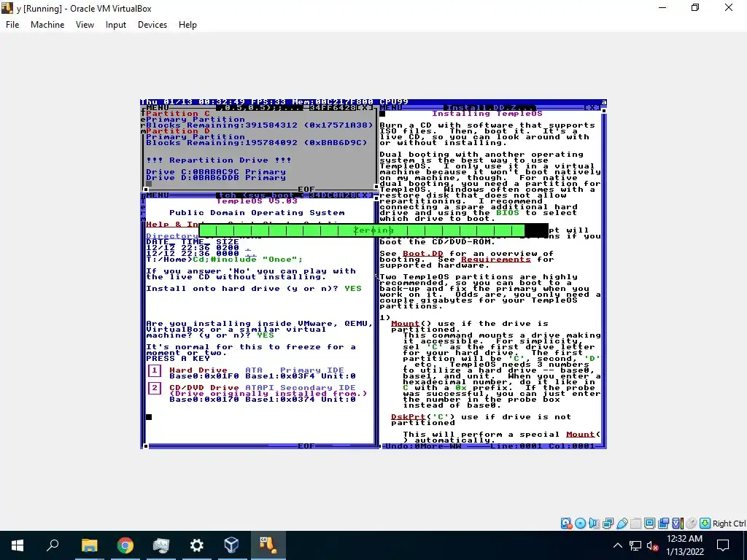747x560 pixels.
Task: Open File Explorer from taskbar
Action: 89,545
